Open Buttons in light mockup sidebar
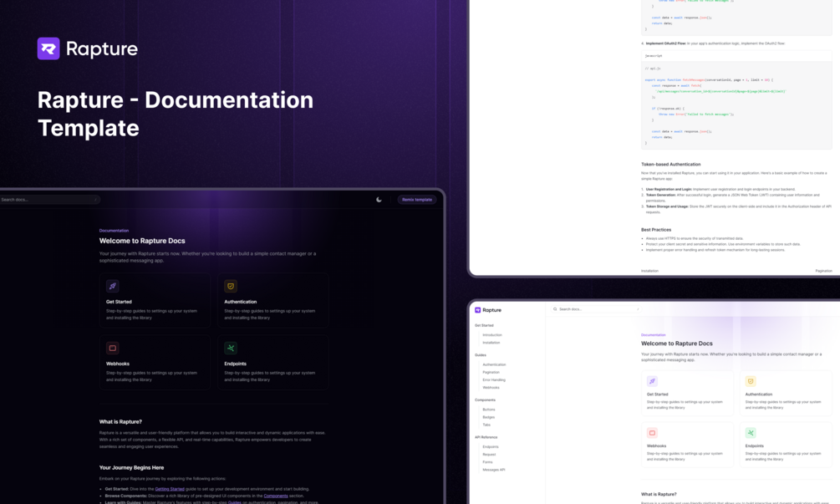The height and width of the screenshot is (504, 840). 489,410
